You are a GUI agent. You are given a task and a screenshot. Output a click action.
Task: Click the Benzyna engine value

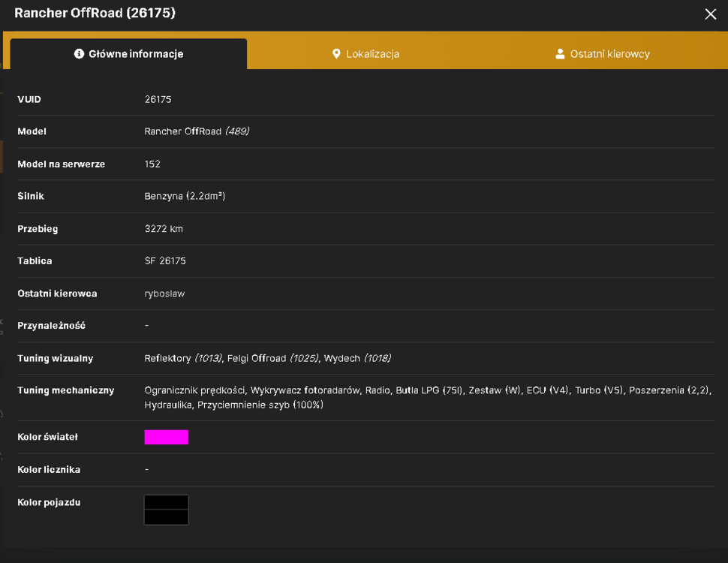[x=185, y=196]
